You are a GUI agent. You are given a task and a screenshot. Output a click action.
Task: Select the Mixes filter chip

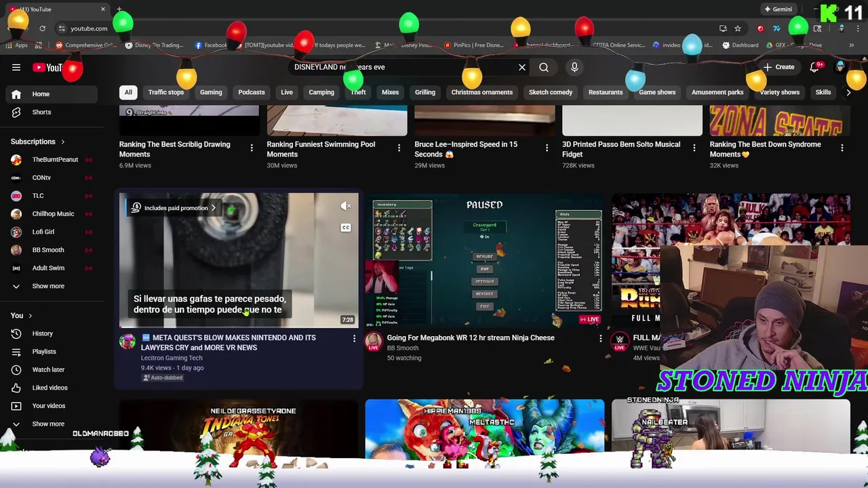click(x=390, y=92)
